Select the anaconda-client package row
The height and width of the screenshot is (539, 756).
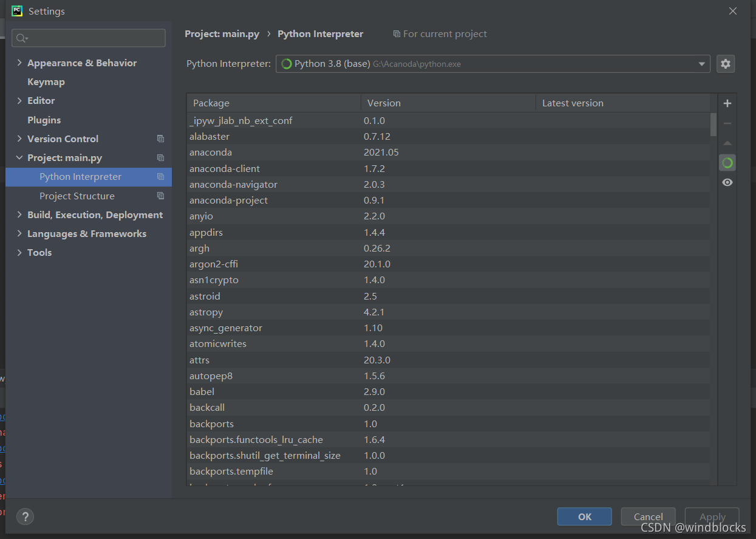(x=448, y=168)
